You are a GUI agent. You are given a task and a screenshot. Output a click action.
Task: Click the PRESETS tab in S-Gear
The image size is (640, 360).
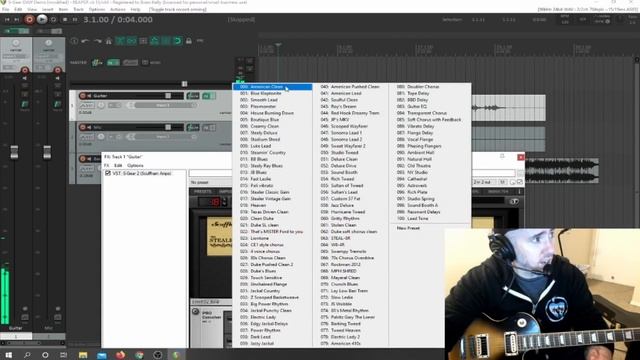(x=202, y=191)
